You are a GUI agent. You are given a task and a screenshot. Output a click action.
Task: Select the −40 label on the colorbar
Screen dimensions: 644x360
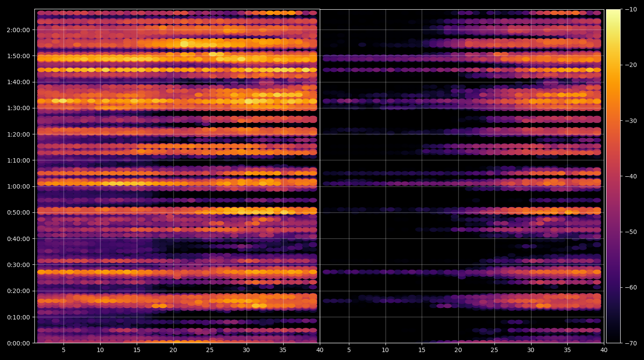click(631, 176)
